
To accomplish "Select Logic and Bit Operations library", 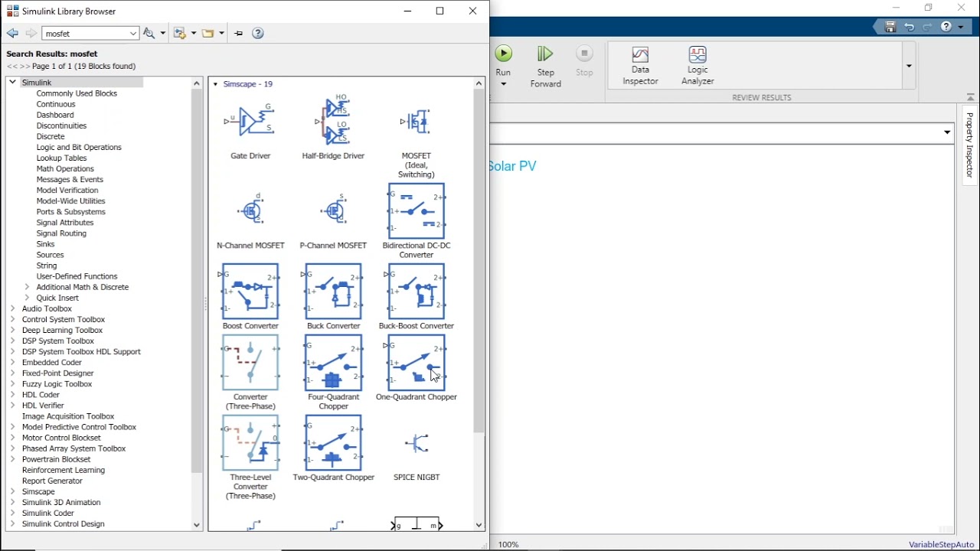I will pos(79,147).
